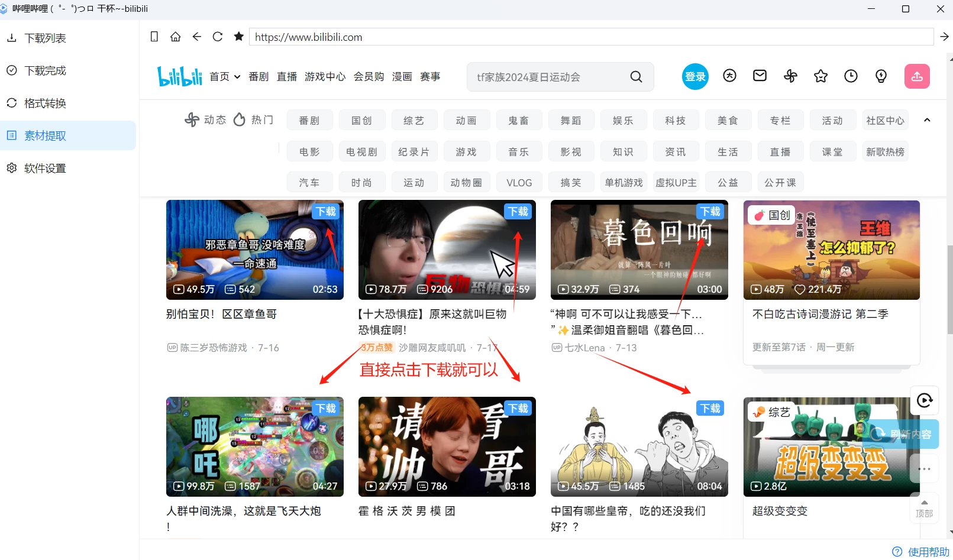
Task: Click the star bookmark icon in toolbar
Action: 239,37
